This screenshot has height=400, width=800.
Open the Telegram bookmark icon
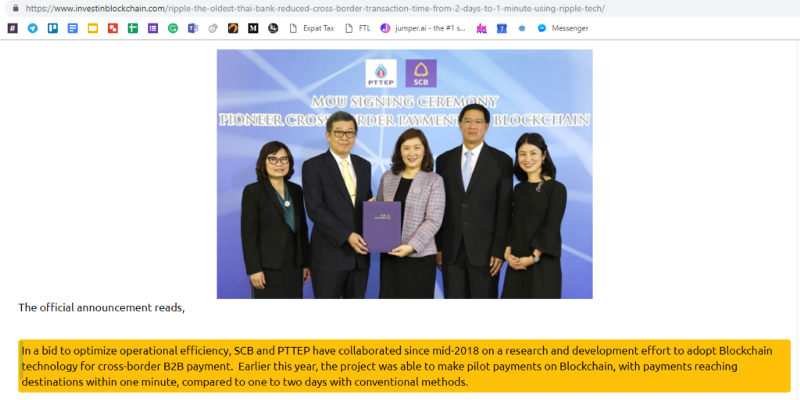pos(33,29)
